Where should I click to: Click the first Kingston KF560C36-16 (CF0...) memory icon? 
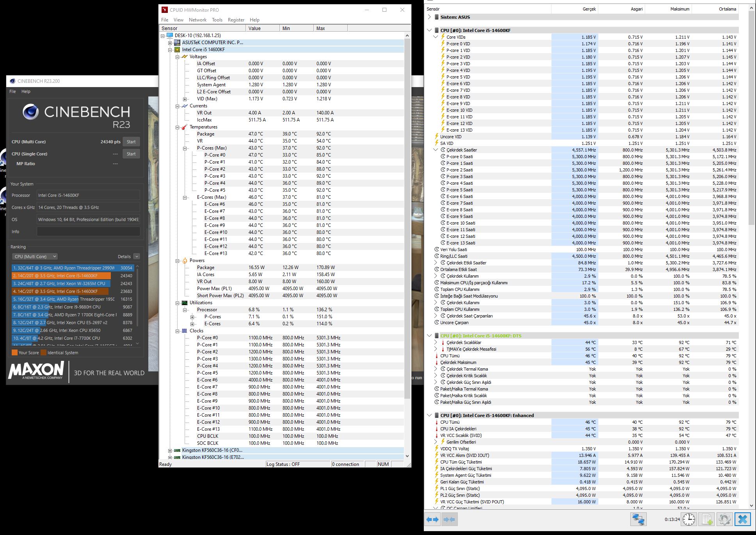177,450
